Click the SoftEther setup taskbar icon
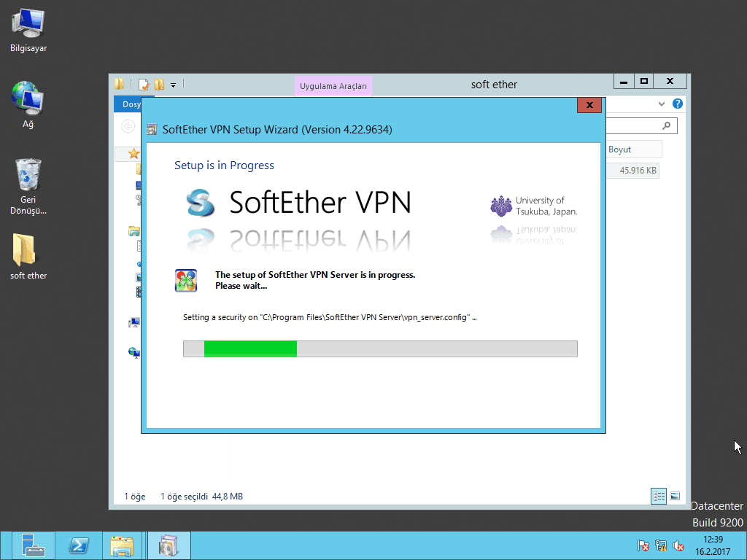This screenshot has height=560, width=747. point(169,545)
